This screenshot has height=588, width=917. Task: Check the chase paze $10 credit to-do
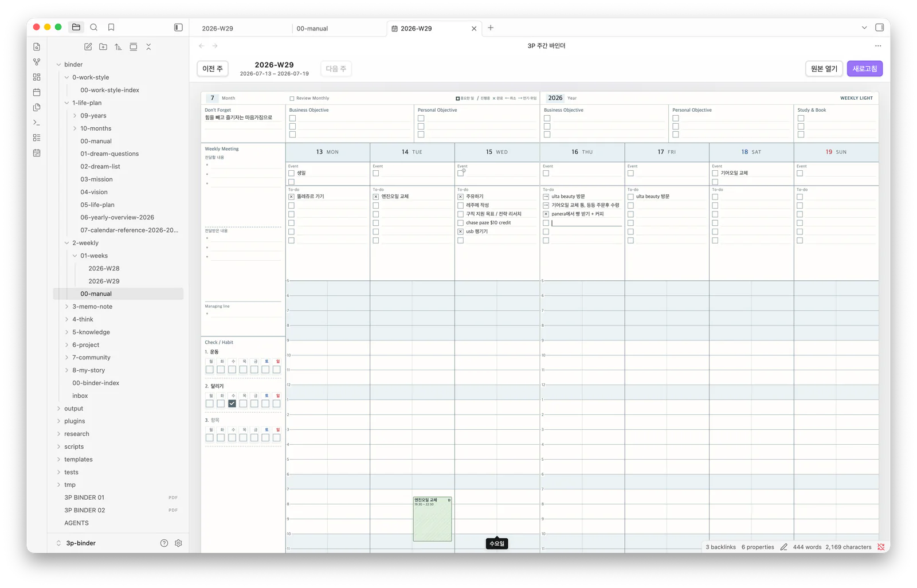click(x=460, y=223)
